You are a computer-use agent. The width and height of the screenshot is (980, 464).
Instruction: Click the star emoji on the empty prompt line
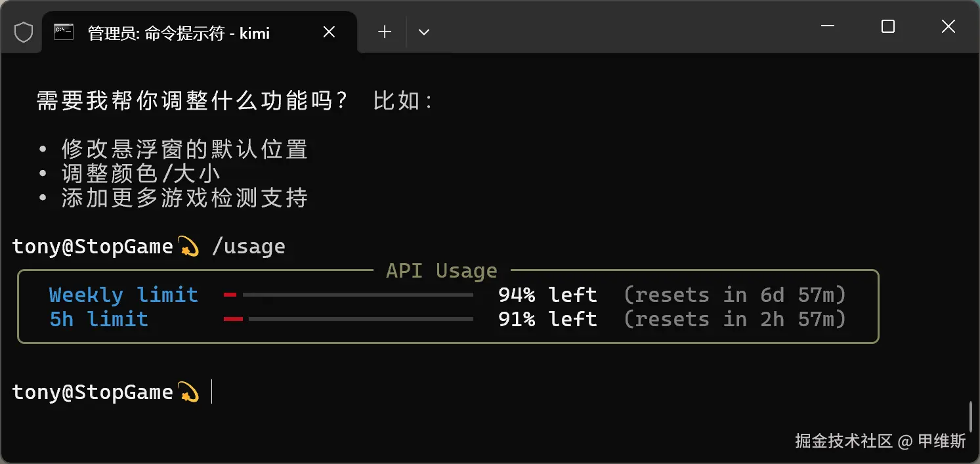coord(188,392)
